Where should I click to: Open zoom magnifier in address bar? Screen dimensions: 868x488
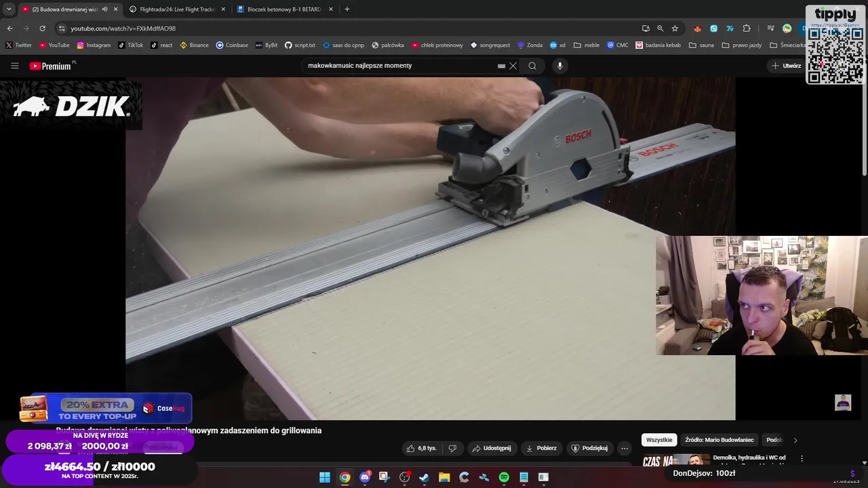(660, 28)
